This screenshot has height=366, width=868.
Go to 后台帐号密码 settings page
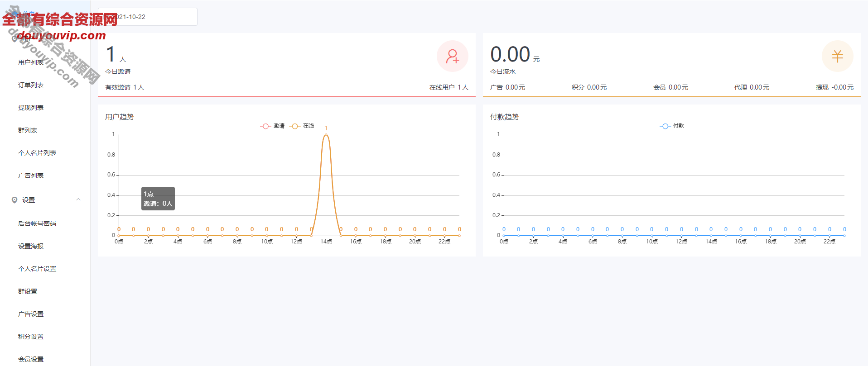point(37,223)
